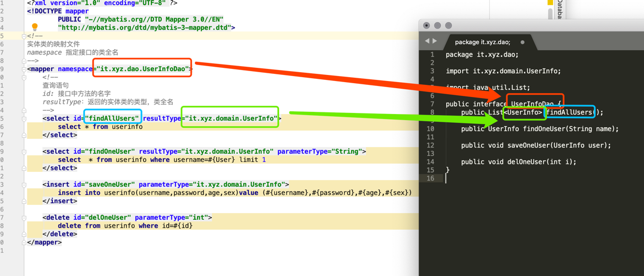
Task: Collapse the findAllUsers select block
Action: point(24,118)
